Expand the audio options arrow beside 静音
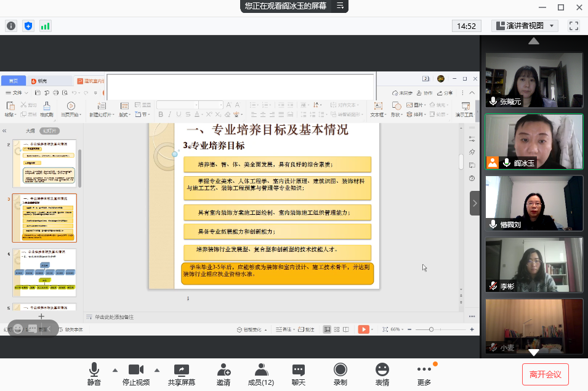 point(115,370)
